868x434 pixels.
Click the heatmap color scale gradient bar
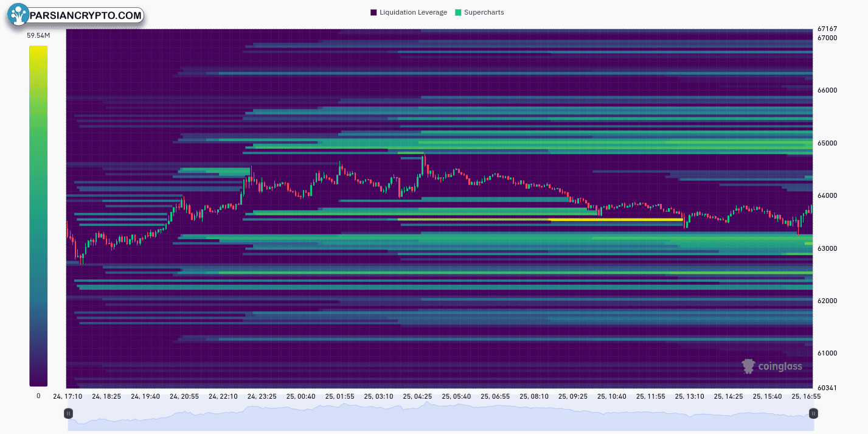(x=38, y=215)
